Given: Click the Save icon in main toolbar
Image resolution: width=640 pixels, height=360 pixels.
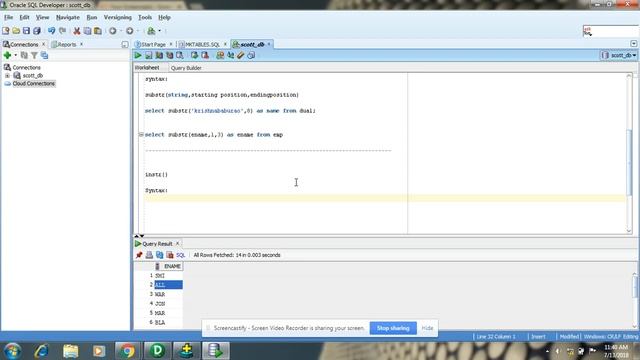Looking at the screenshot, I should [26, 31].
